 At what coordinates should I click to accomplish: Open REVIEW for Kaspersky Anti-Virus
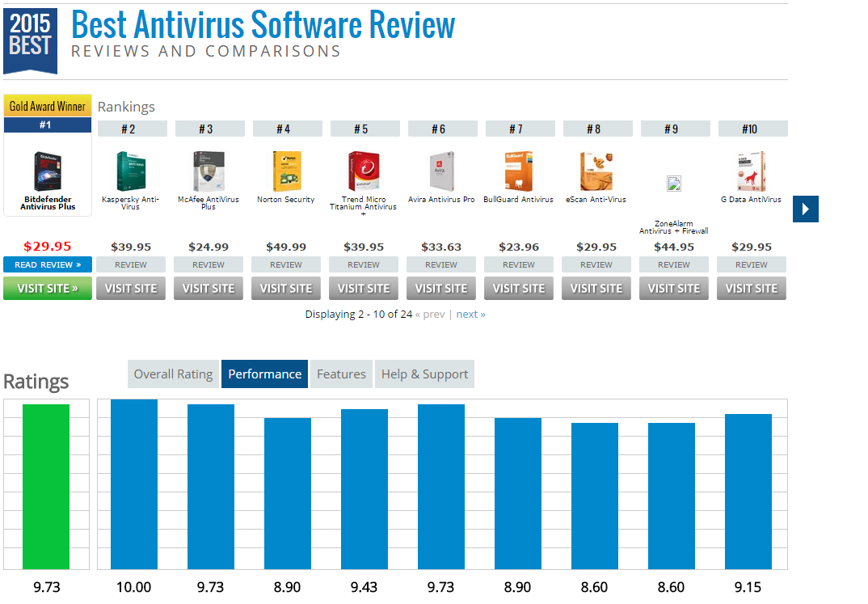(131, 264)
